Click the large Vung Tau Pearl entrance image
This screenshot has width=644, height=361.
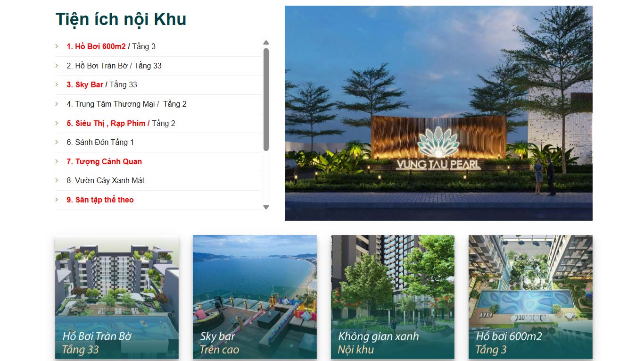[438, 113]
